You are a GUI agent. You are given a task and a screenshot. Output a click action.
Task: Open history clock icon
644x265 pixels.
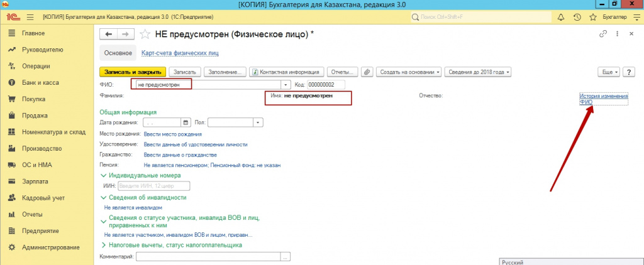point(577,17)
